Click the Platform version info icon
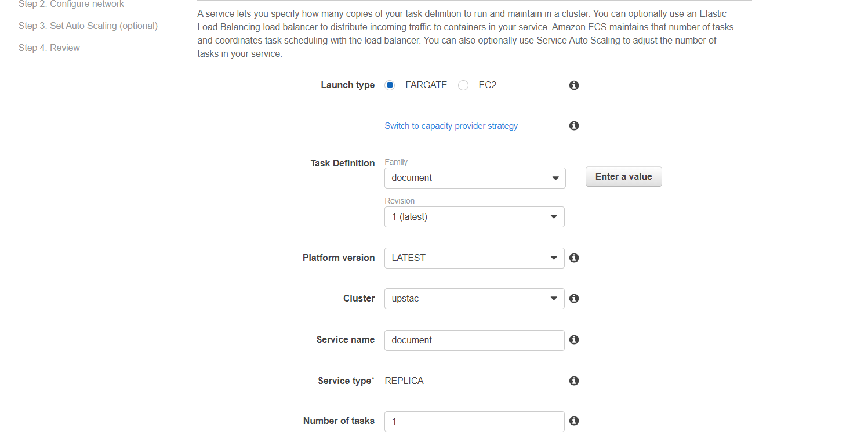 (573, 258)
